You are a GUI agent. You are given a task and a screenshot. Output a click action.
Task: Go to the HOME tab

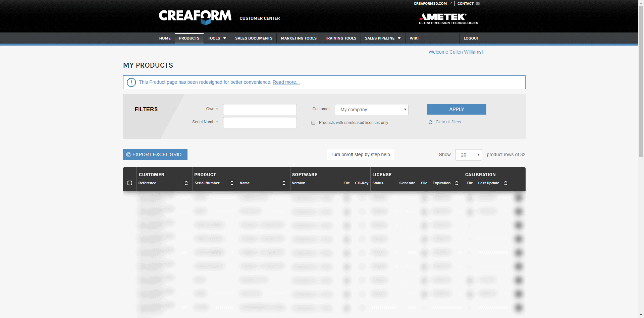point(165,38)
